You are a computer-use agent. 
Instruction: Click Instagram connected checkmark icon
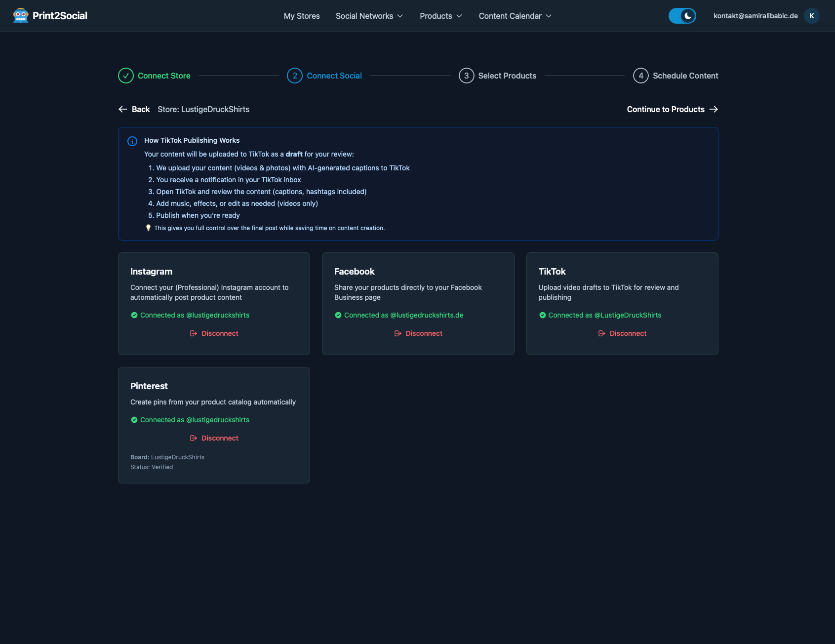coord(134,315)
